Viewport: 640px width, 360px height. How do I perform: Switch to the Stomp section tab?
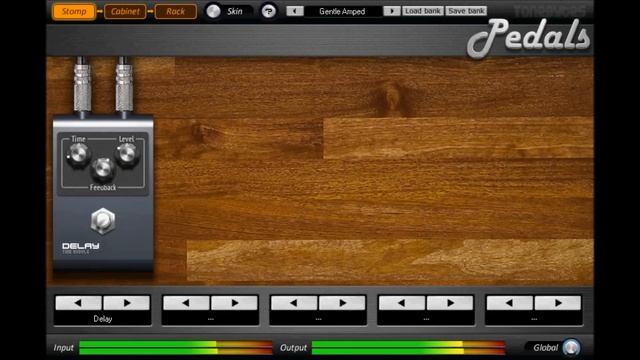coord(74,11)
